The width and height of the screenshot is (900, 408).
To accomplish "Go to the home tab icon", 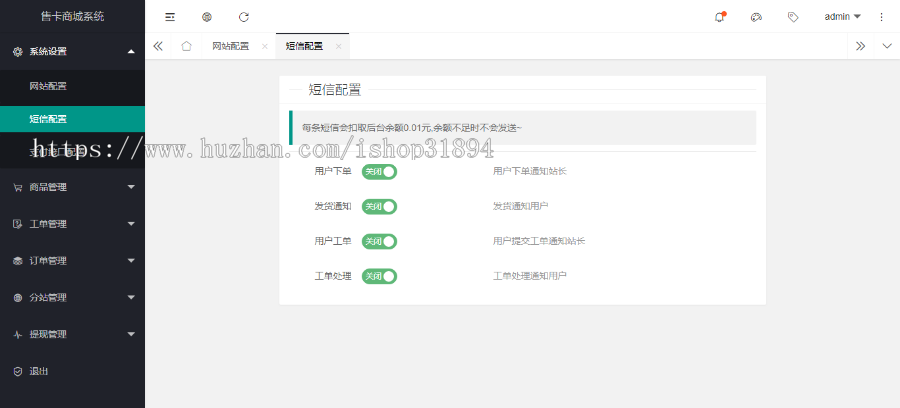I will (x=187, y=46).
